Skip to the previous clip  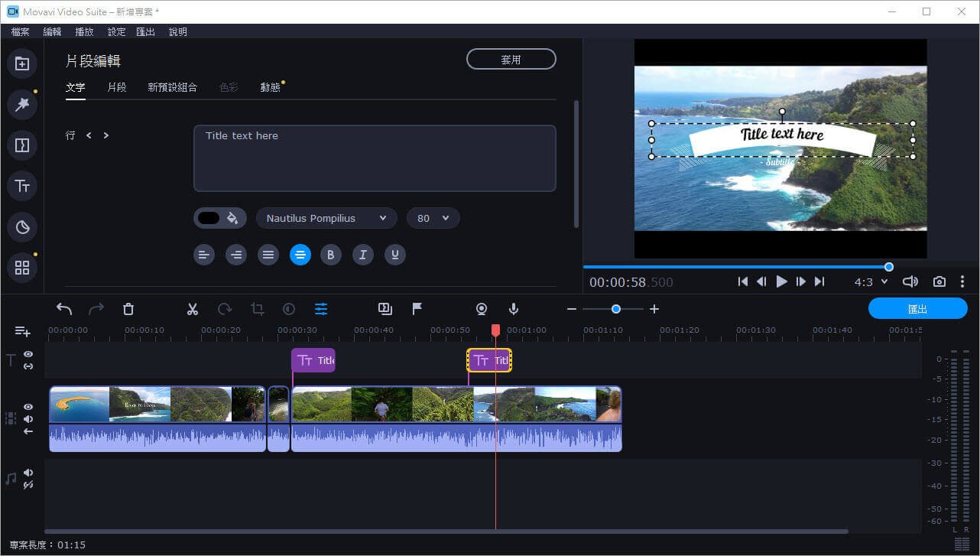tap(743, 281)
